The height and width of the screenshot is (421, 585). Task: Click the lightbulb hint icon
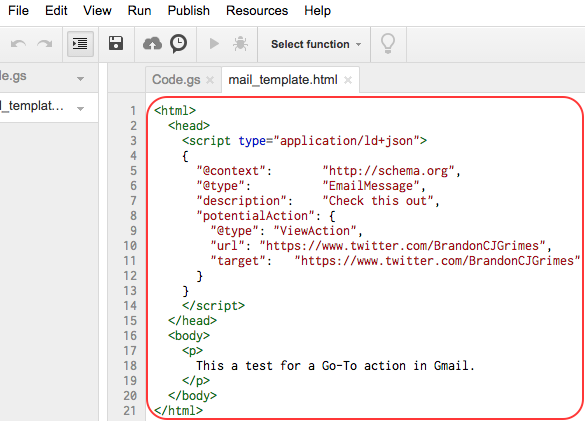coord(388,44)
